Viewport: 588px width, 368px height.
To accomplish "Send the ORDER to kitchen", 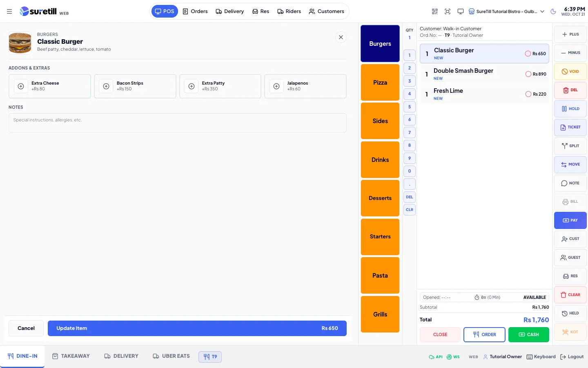I will click(484, 334).
